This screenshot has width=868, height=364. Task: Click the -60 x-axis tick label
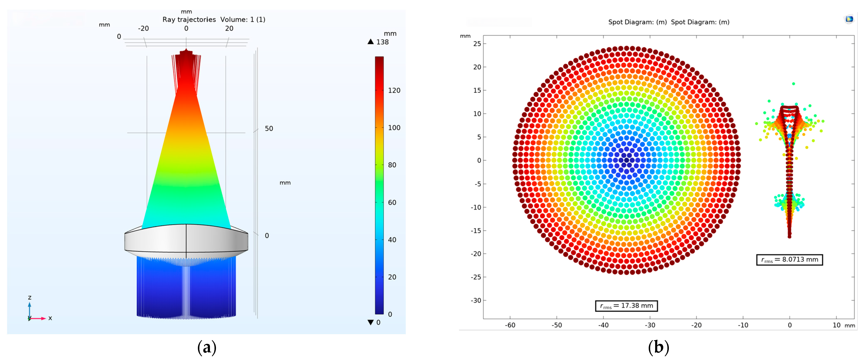pyautogui.click(x=510, y=325)
